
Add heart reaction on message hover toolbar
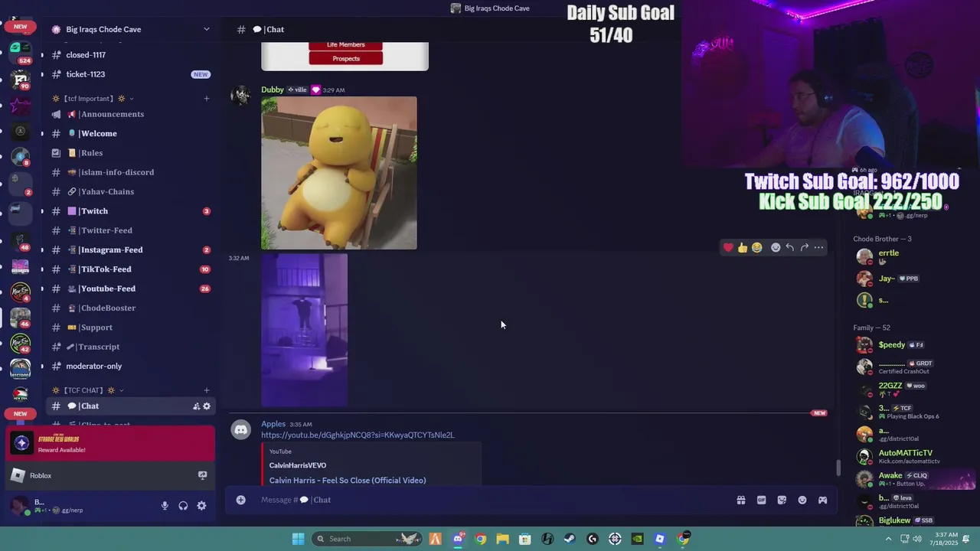(x=728, y=247)
